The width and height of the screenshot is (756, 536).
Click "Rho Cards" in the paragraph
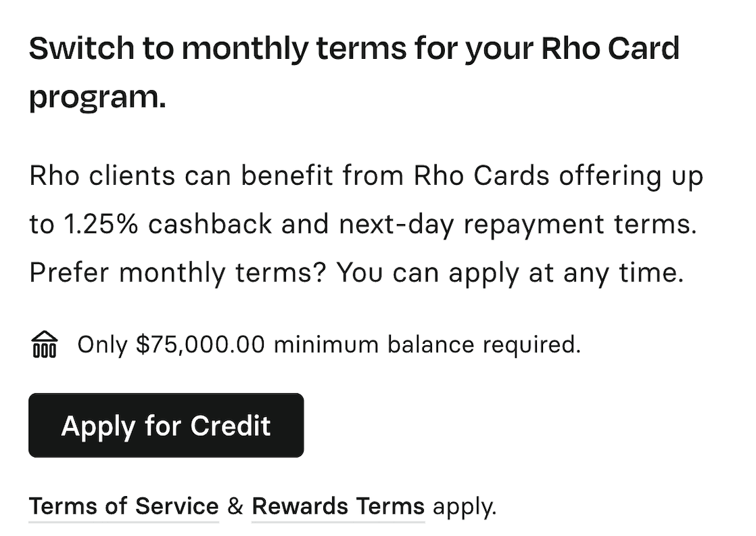pyautogui.click(x=481, y=176)
